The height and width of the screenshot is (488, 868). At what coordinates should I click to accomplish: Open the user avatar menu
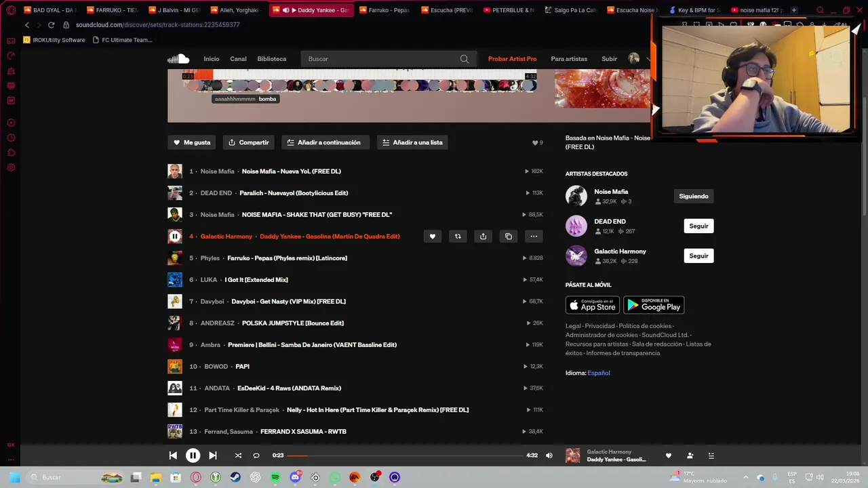point(634,59)
